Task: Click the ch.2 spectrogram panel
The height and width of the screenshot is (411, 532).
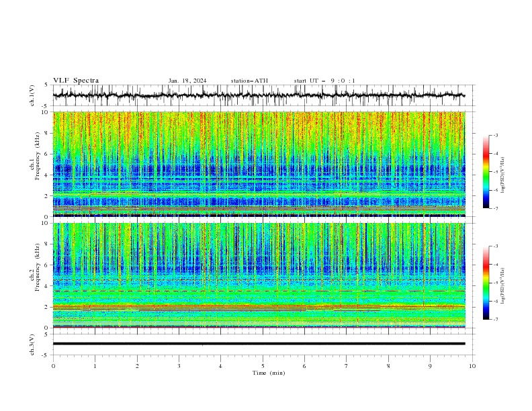Action: (259, 275)
